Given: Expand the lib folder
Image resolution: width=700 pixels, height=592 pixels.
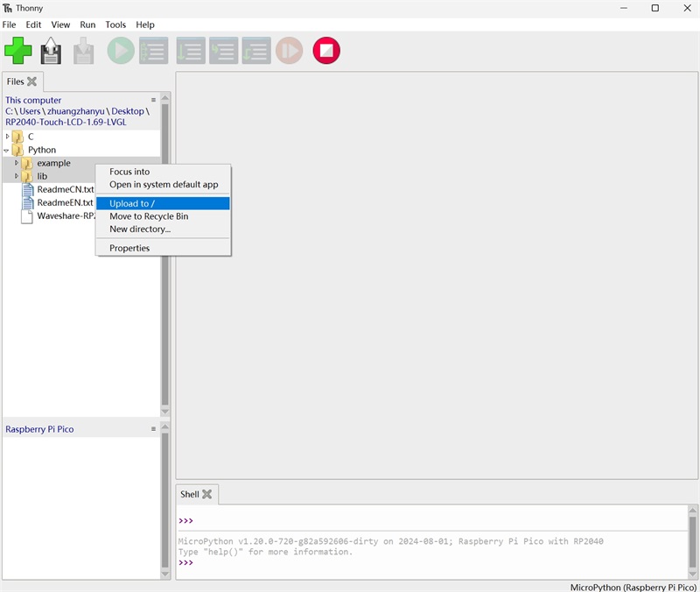Looking at the screenshot, I should point(17,176).
